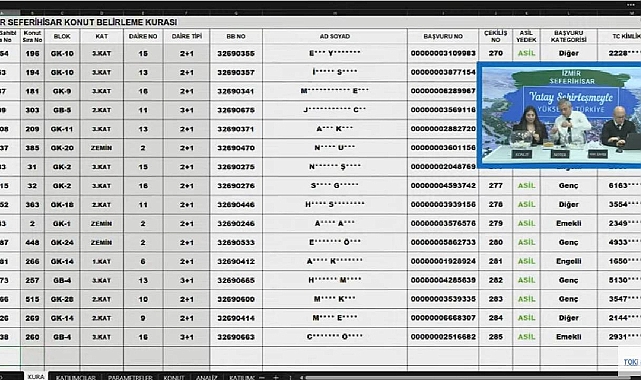Click the horizontal scrollbar left arrow
The image size is (641, 380).
point(301,378)
